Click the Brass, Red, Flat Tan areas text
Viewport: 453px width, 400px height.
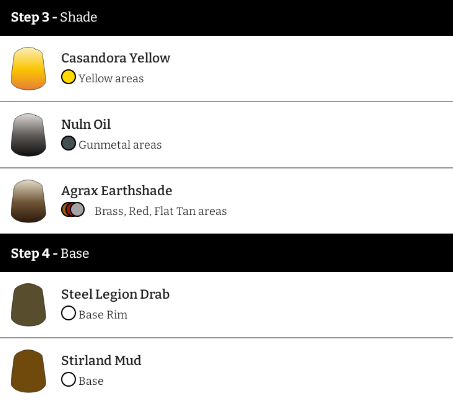point(161,211)
